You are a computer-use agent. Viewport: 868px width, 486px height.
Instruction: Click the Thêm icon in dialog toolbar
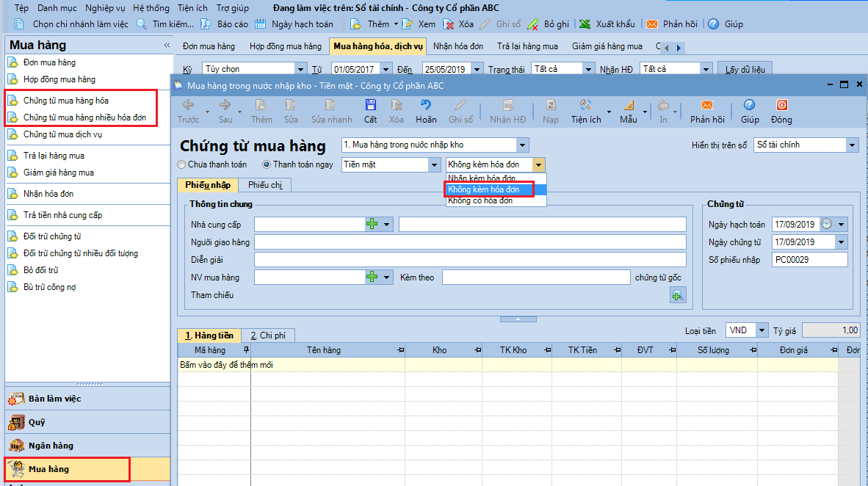pyautogui.click(x=261, y=105)
